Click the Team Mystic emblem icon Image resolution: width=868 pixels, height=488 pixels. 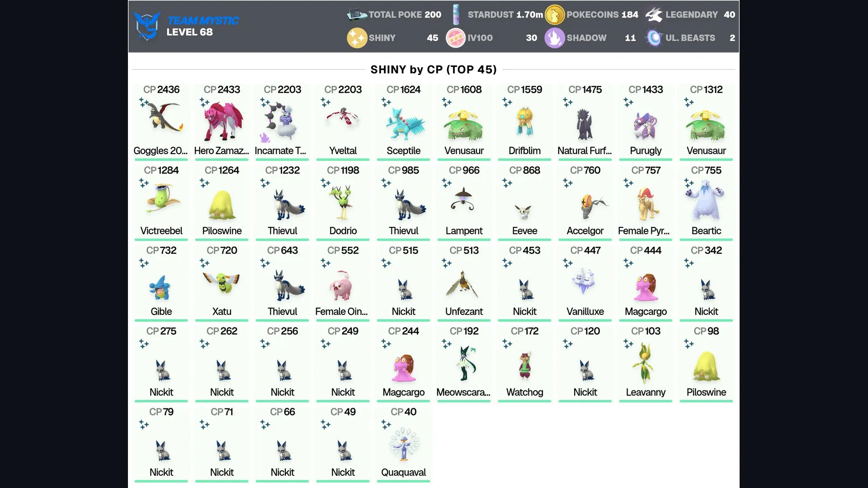(147, 26)
